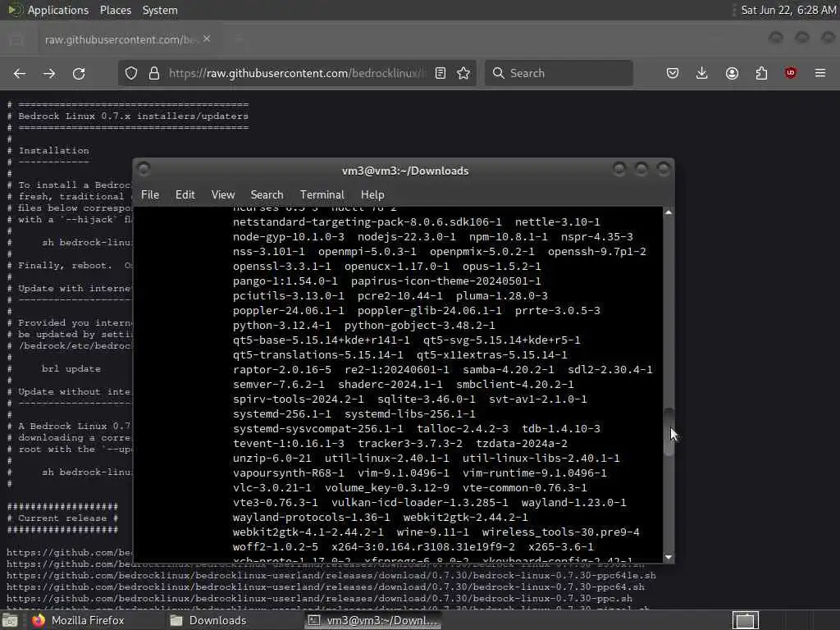Click the show desktop icon in taskbar
The height and width of the screenshot is (630, 840).
tap(10, 621)
